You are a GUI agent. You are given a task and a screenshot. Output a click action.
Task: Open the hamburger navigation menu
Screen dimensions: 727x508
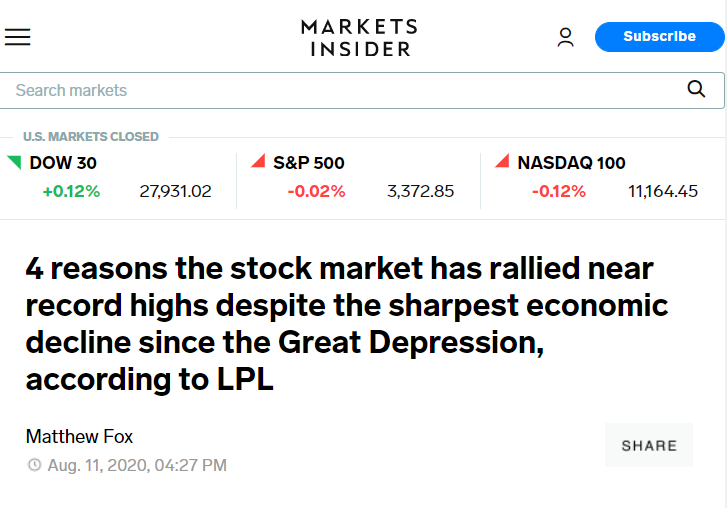tap(18, 37)
